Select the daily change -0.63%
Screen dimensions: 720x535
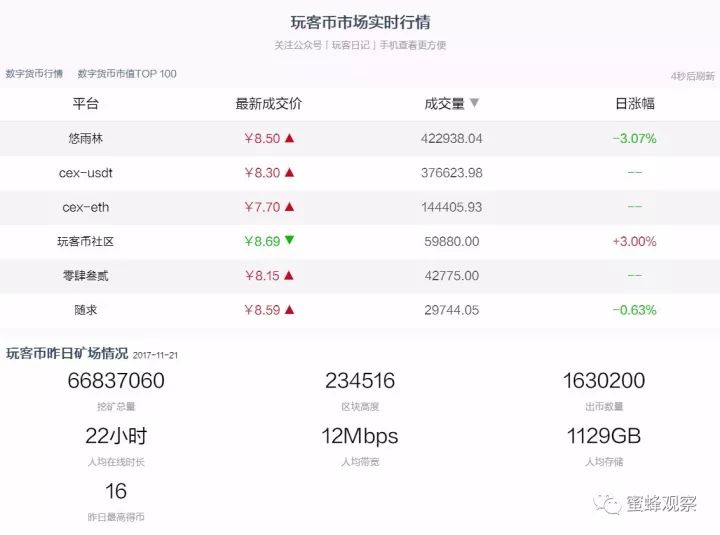635,310
